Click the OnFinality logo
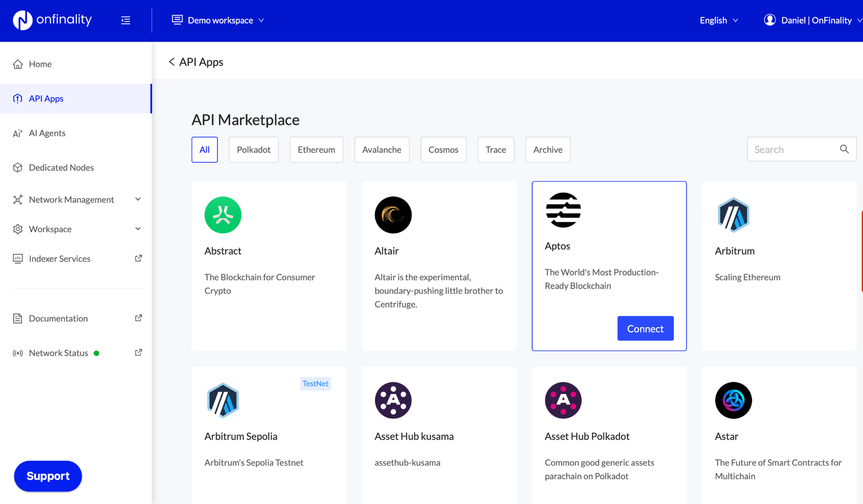The height and width of the screenshot is (504, 863). point(52,20)
